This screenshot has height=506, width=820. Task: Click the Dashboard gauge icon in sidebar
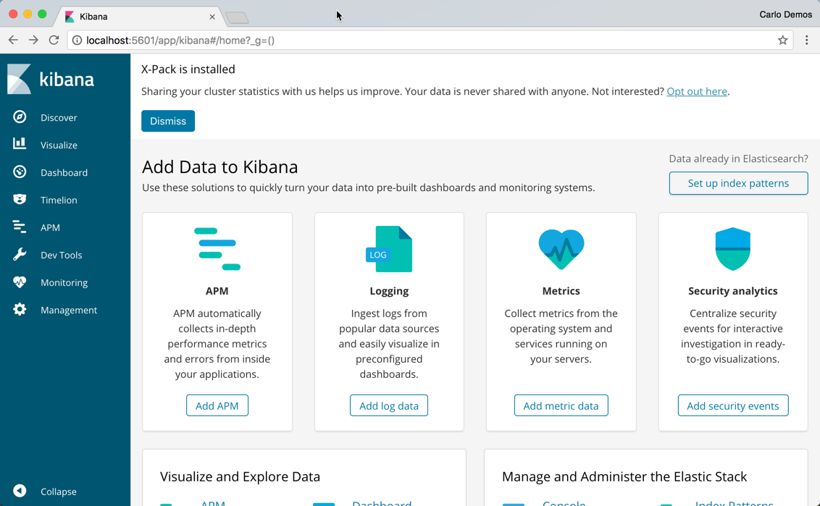click(19, 172)
